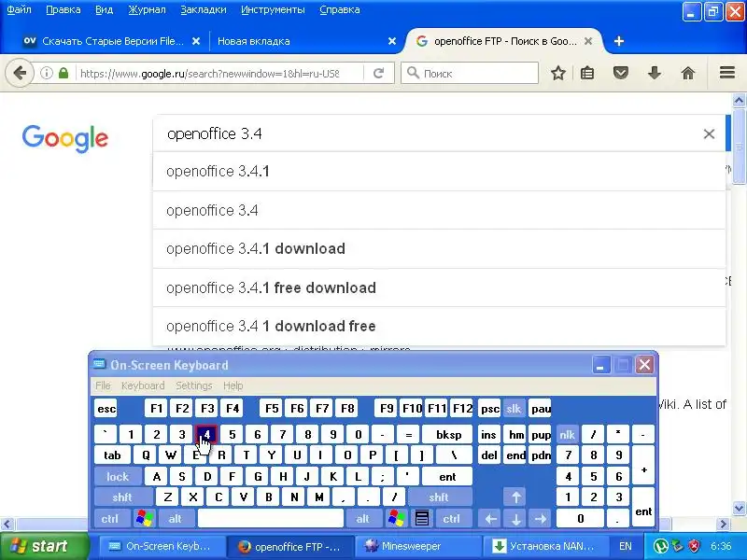This screenshot has height=560, width=747.
Task: Open the Settings menu in On-Screen Keyboard
Action: [194, 385]
